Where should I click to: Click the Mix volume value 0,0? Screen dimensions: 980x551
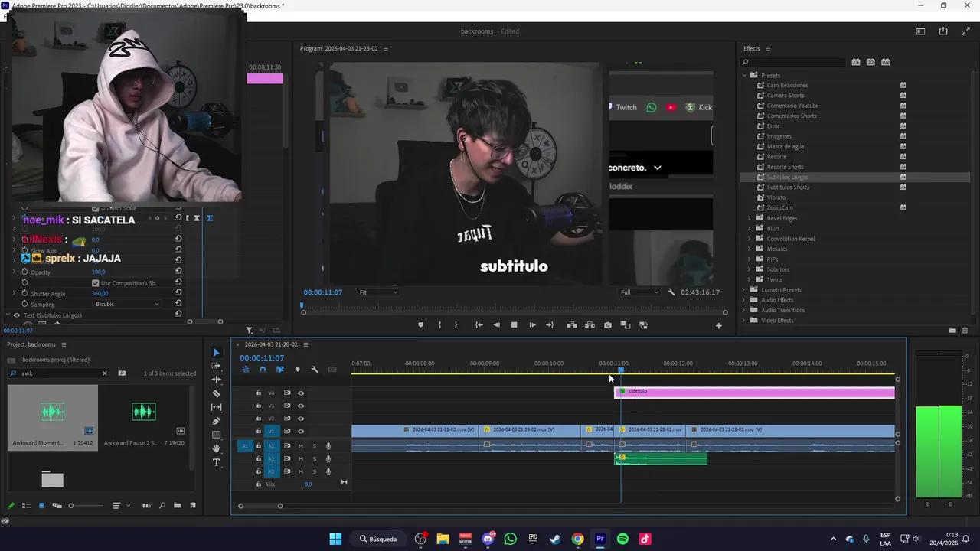coord(308,484)
